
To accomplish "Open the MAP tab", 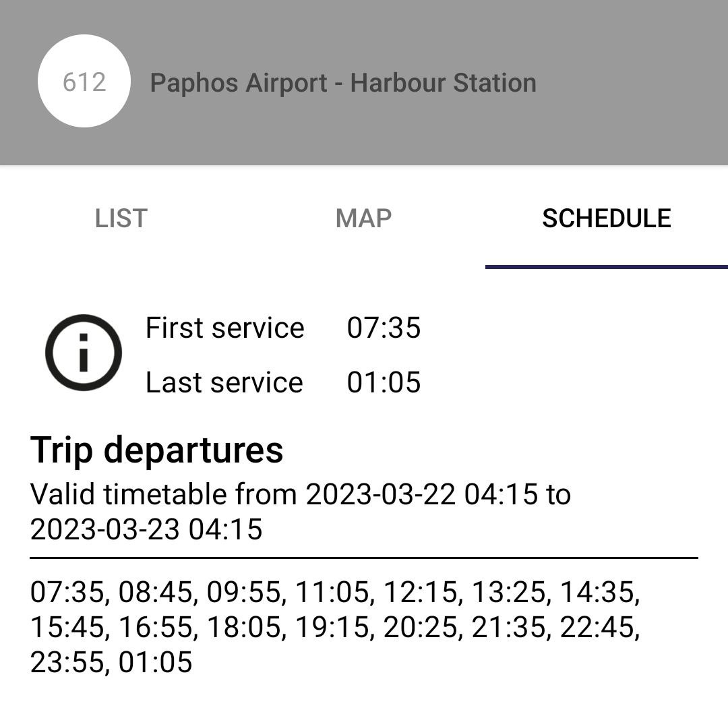I will (x=363, y=218).
